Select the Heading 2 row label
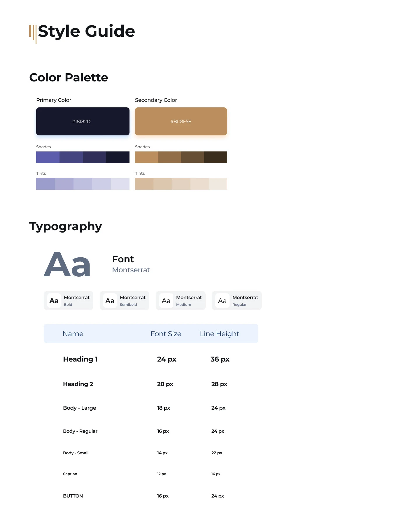Viewport: 420px width, 520px height. (x=78, y=384)
